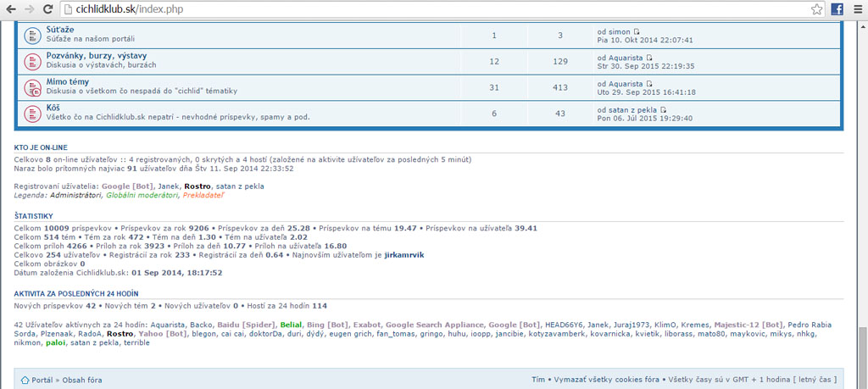Viewport: 868px width, 389px height.
Task: Reload the page with the refresh icon
Action: [49, 9]
